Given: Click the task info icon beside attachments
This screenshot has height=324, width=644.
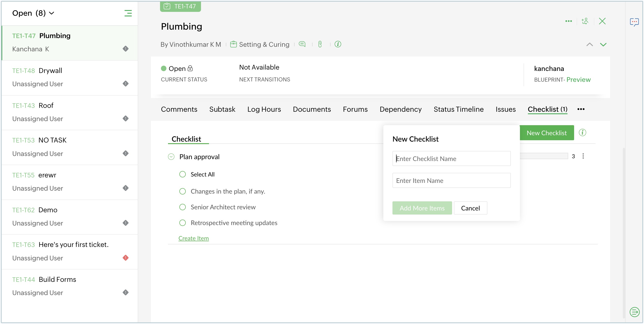Looking at the screenshot, I should [338, 44].
